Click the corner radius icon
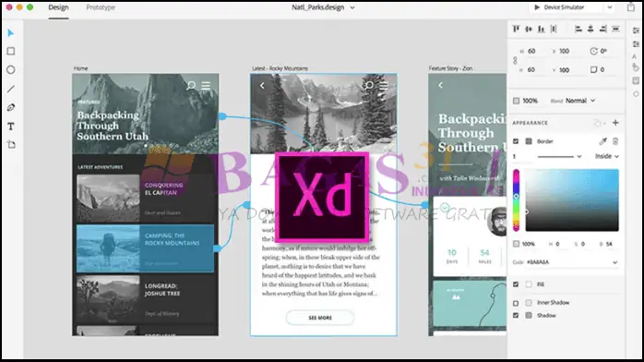This screenshot has width=644, height=362. click(x=593, y=69)
